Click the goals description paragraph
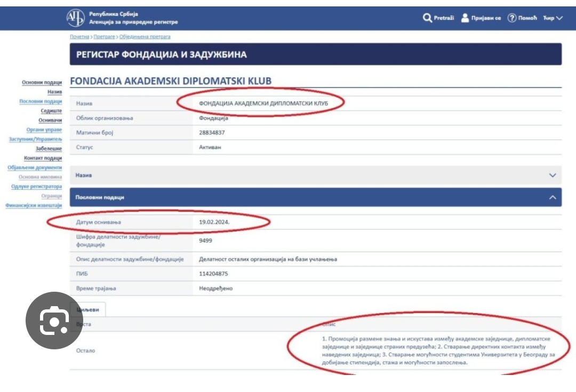This screenshot has height=392, width=576. [438, 350]
